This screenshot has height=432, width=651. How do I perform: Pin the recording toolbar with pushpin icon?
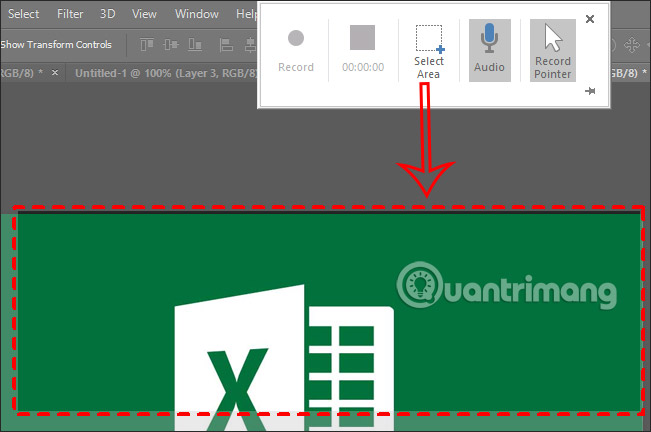tap(590, 91)
